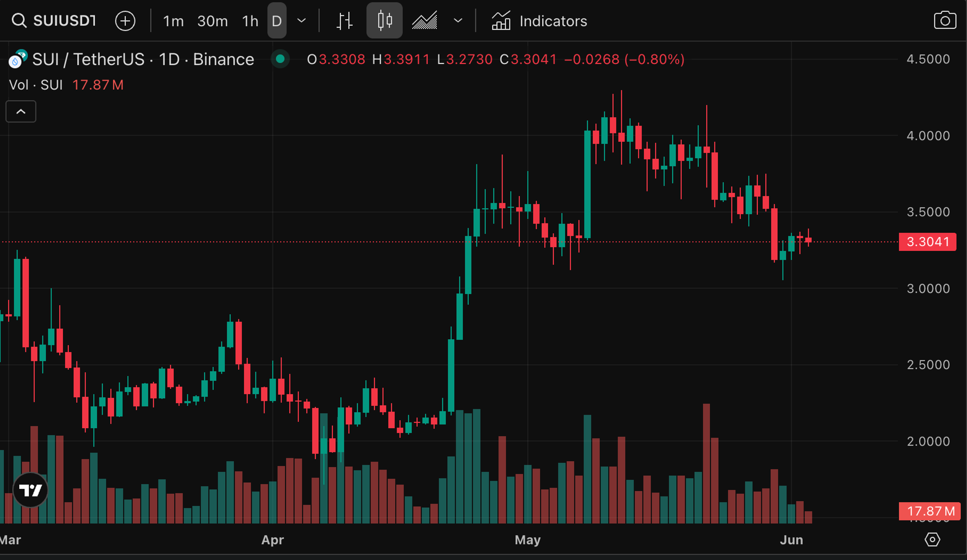Image resolution: width=967 pixels, height=560 pixels.
Task: Select the 1h timeframe
Action: tap(250, 21)
